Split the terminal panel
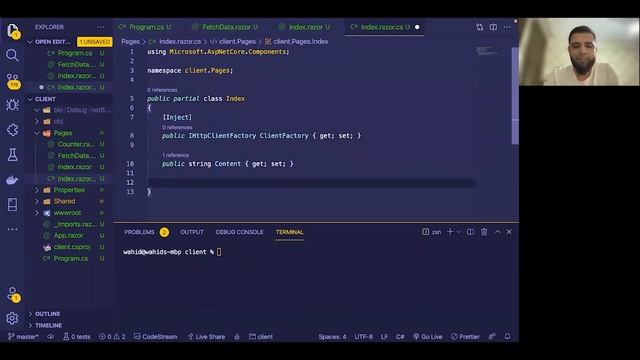The width and height of the screenshot is (640, 360). [470, 232]
